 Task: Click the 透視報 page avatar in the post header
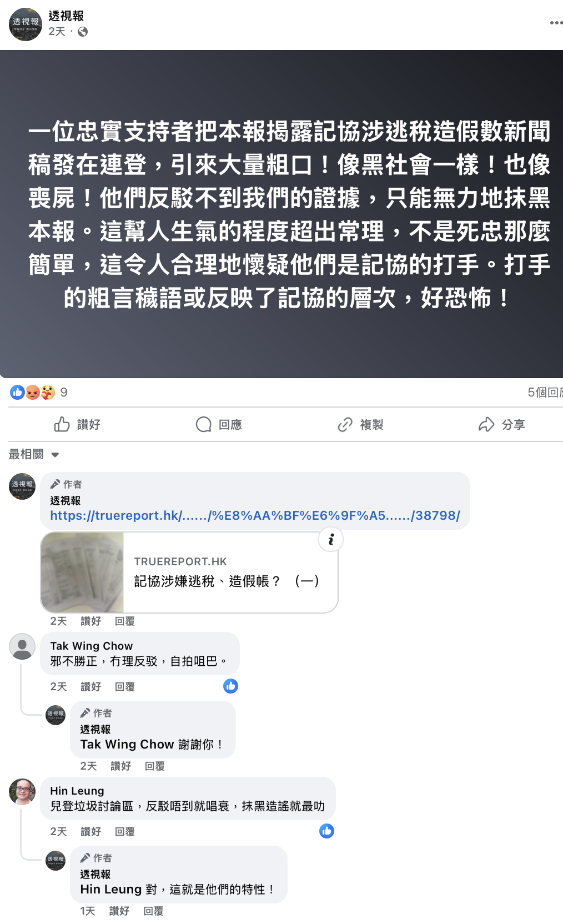click(26, 24)
